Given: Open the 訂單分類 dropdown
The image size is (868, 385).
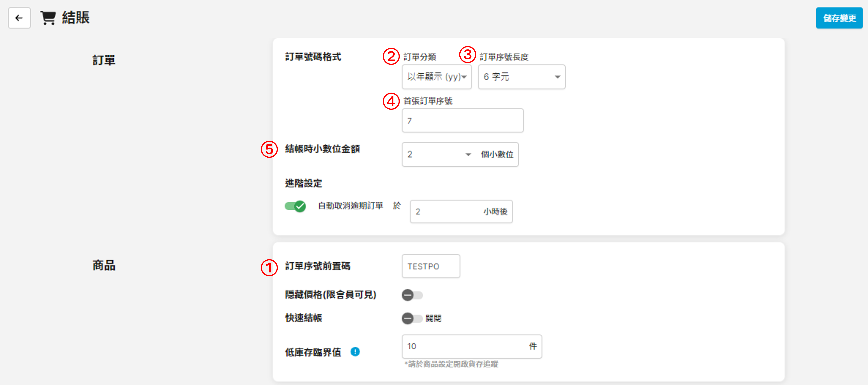Looking at the screenshot, I should click(x=436, y=77).
